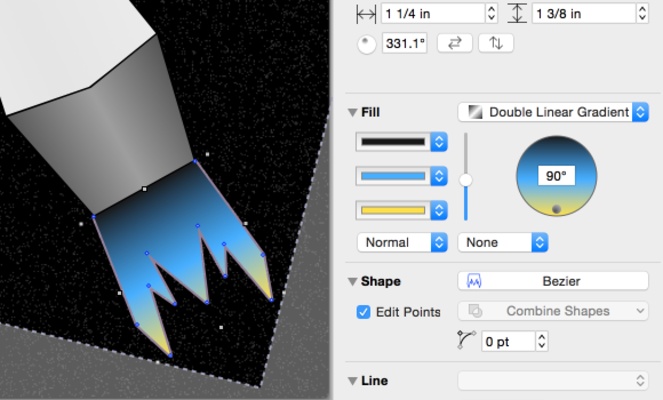
Task: Click the flame's bottom-left tip point
Action: [x=170, y=356]
